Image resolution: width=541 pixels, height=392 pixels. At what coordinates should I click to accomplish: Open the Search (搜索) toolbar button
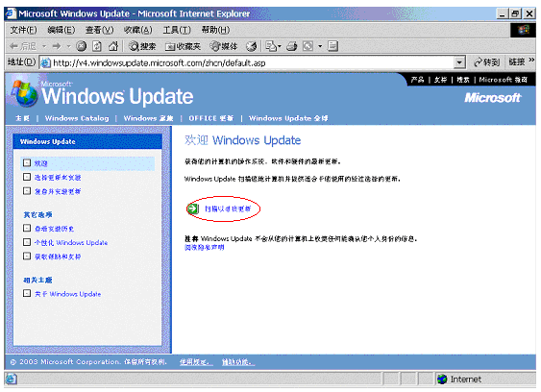tap(142, 46)
